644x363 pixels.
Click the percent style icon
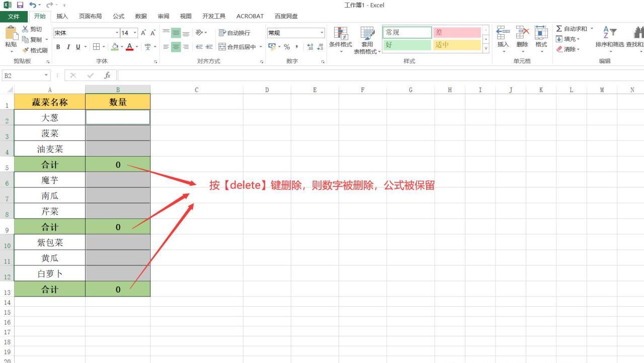click(x=287, y=47)
